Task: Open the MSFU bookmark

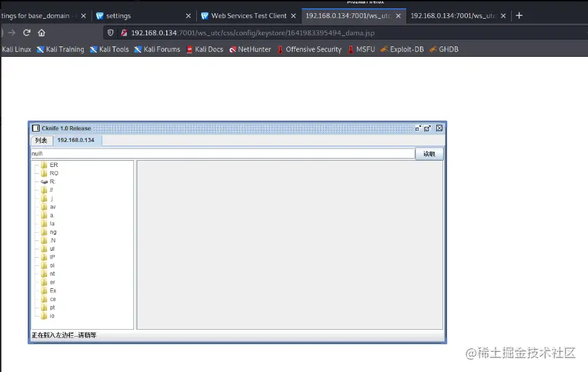Action: tap(361, 49)
